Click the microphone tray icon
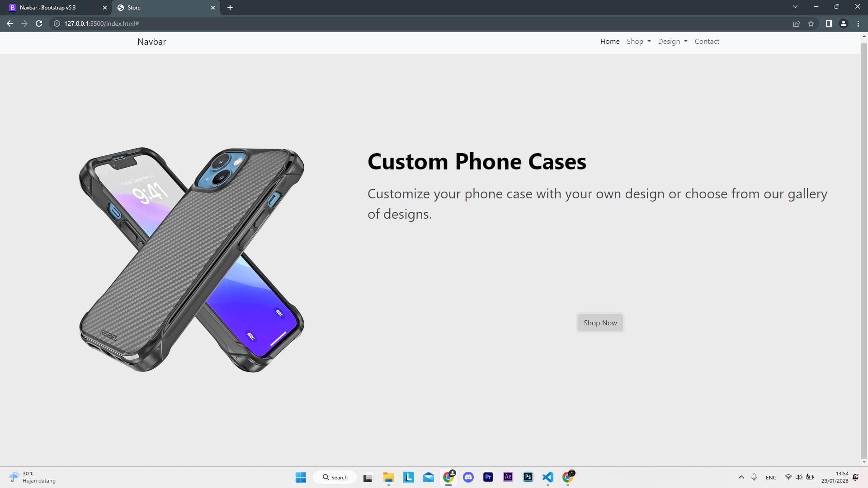The width and height of the screenshot is (868, 488). 754,477
